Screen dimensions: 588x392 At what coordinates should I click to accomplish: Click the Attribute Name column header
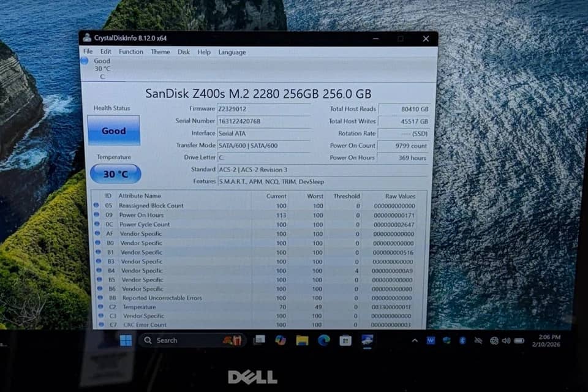[x=140, y=195]
